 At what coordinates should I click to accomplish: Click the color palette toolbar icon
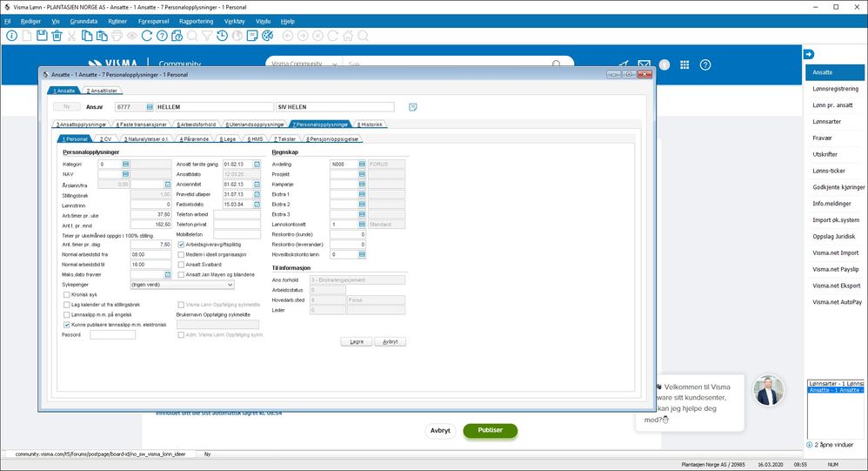click(x=267, y=36)
